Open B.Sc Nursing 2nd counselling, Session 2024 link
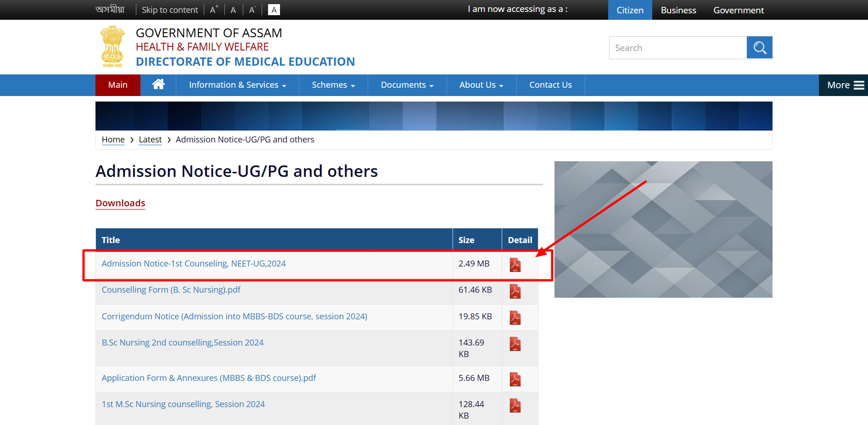This screenshot has height=425, width=868. (x=182, y=343)
